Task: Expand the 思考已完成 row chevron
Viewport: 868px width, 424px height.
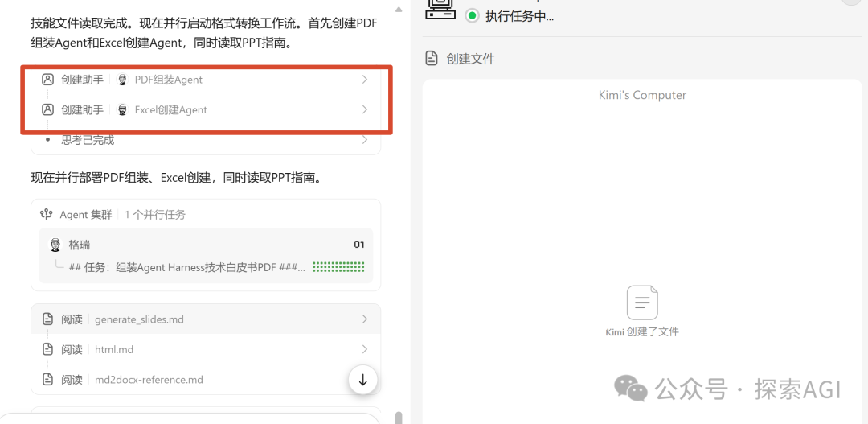Action: pyautogui.click(x=364, y=140)
